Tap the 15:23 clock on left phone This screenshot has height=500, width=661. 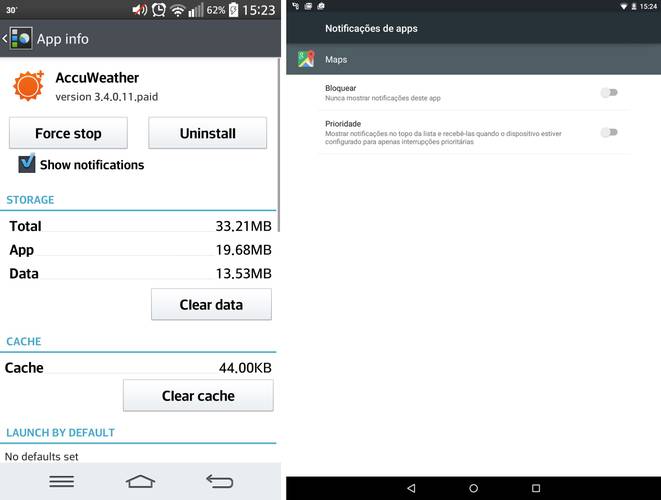point(258,10)
